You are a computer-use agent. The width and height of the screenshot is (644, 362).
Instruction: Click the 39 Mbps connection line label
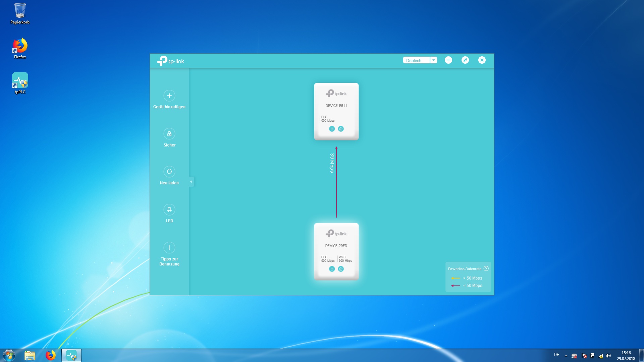tap(332, 163)
